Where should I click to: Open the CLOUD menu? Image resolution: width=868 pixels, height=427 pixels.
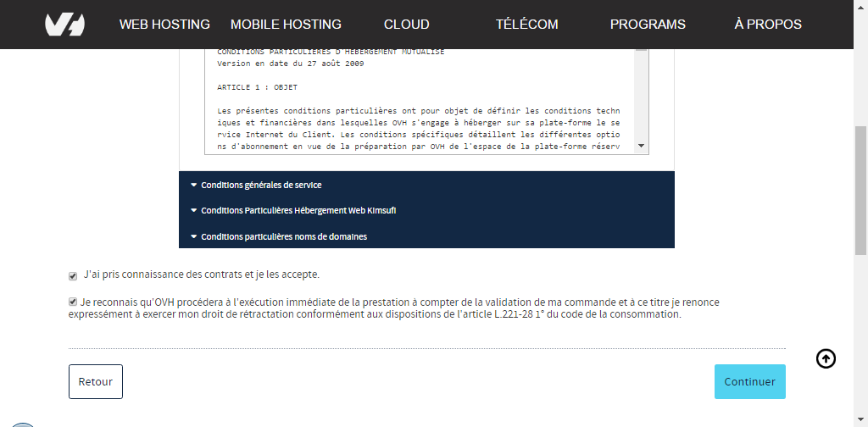[x=406, y=25]
